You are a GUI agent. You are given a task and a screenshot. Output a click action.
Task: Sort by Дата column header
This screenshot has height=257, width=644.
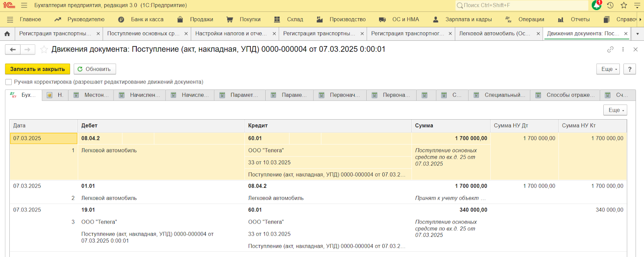[43, 126]
